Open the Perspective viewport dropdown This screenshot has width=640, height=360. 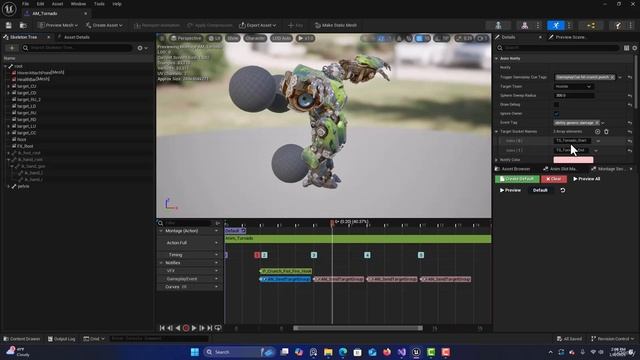[186, 38]
